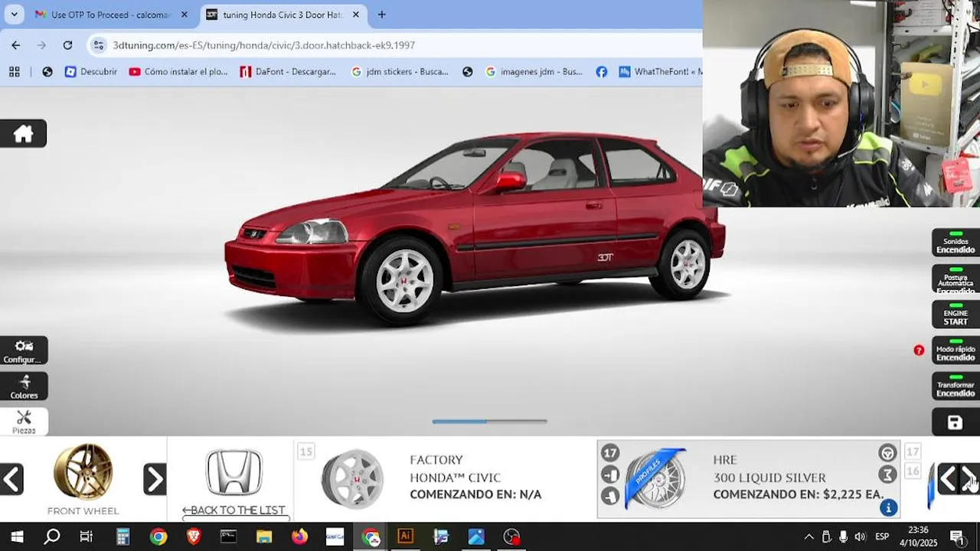Open the Descubrir bookmark
This screenshot has height=551, width=980.
(x=91, y=71)
